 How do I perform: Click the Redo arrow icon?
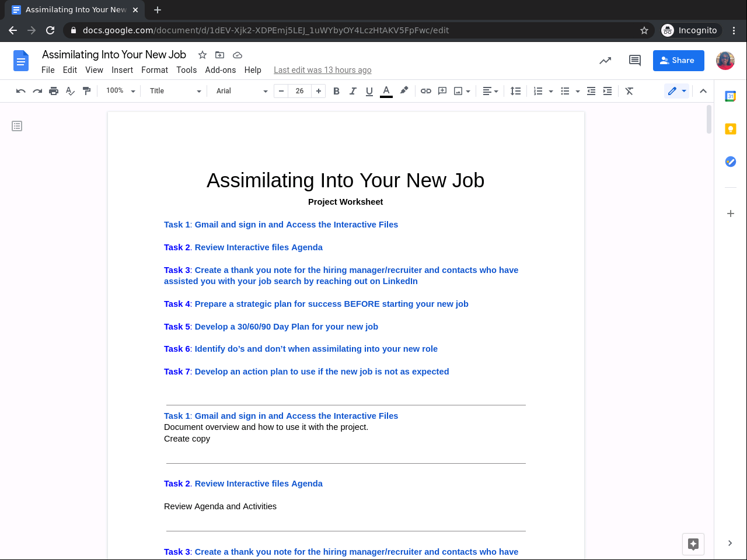37,91
